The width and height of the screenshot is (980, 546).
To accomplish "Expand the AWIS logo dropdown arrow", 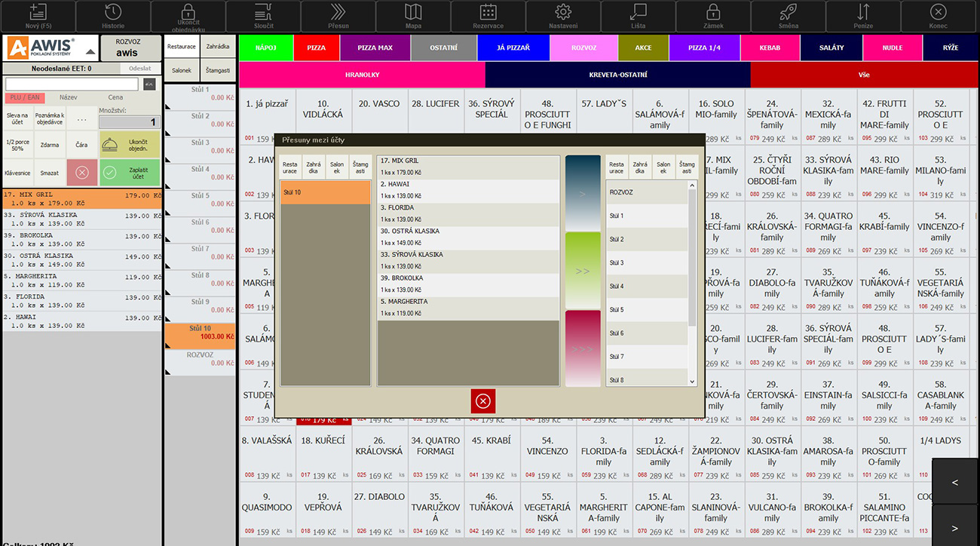I will coord(90,53).
